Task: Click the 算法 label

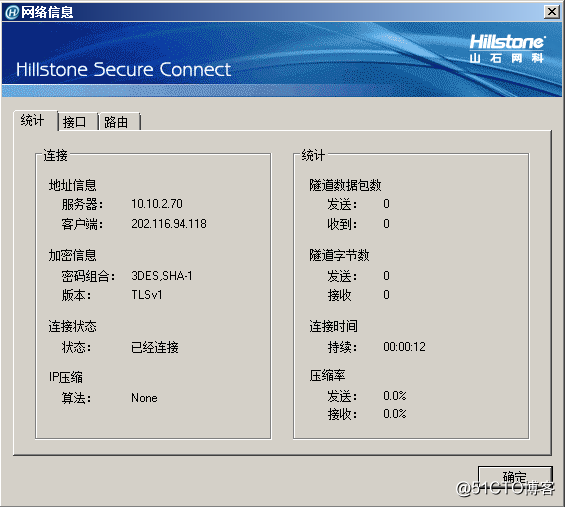Action: point(76,398)
